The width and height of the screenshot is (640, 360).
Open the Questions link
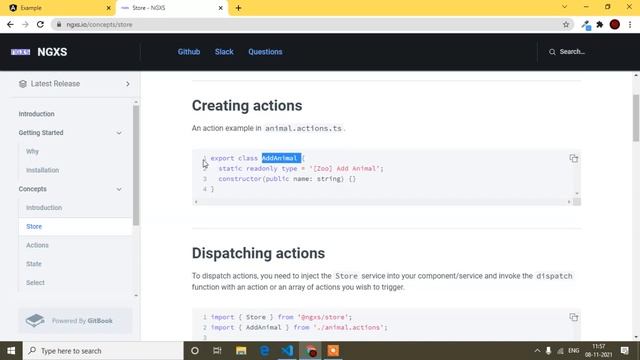(x=265, y=52)
